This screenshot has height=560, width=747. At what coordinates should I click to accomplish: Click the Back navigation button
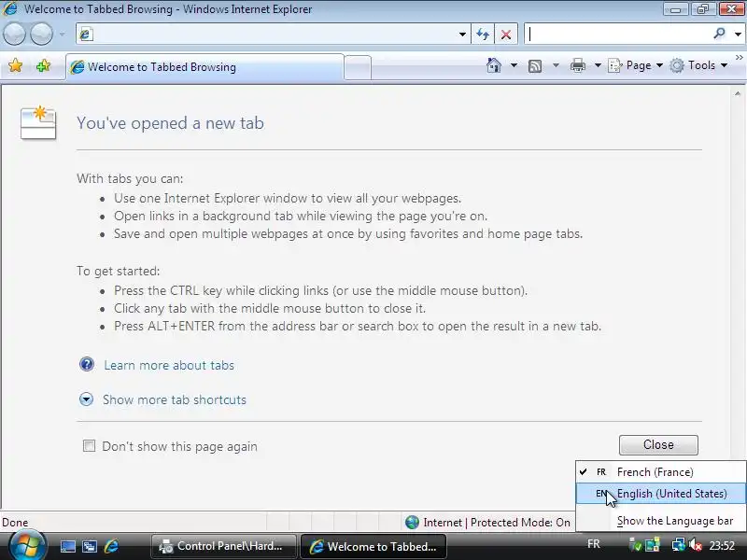pyautogui.click(x=14, y=34)
